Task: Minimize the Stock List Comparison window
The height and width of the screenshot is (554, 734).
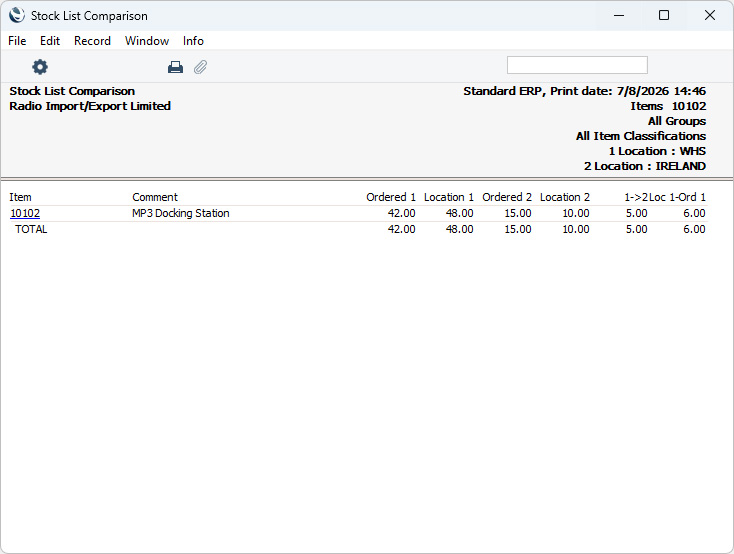Action: pos(619,15)
